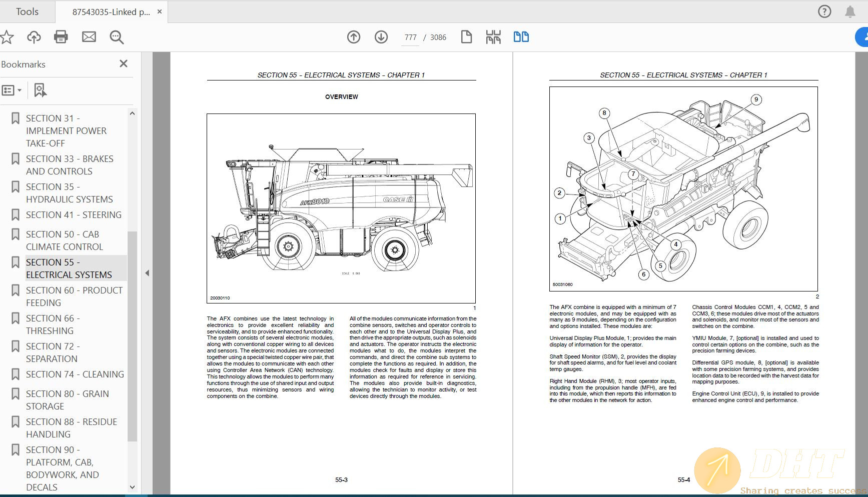Click bookmark icon beside SECTION 35
Viewport: 868px width, 497px height.
coord(16,187)
